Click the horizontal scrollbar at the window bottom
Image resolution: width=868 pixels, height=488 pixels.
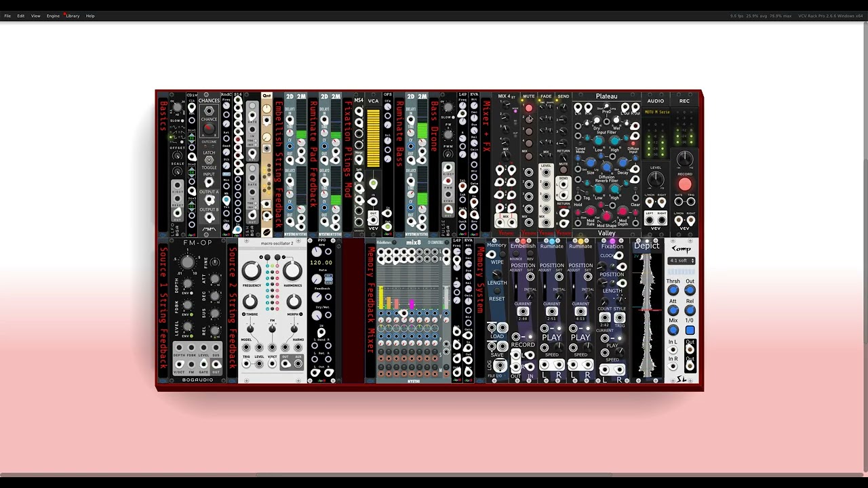pos(434,474)
